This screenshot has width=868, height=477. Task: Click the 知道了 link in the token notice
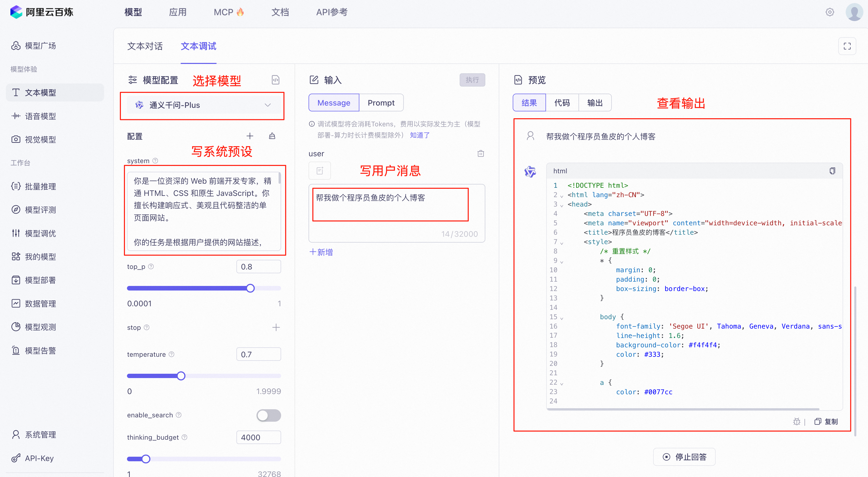420,135
